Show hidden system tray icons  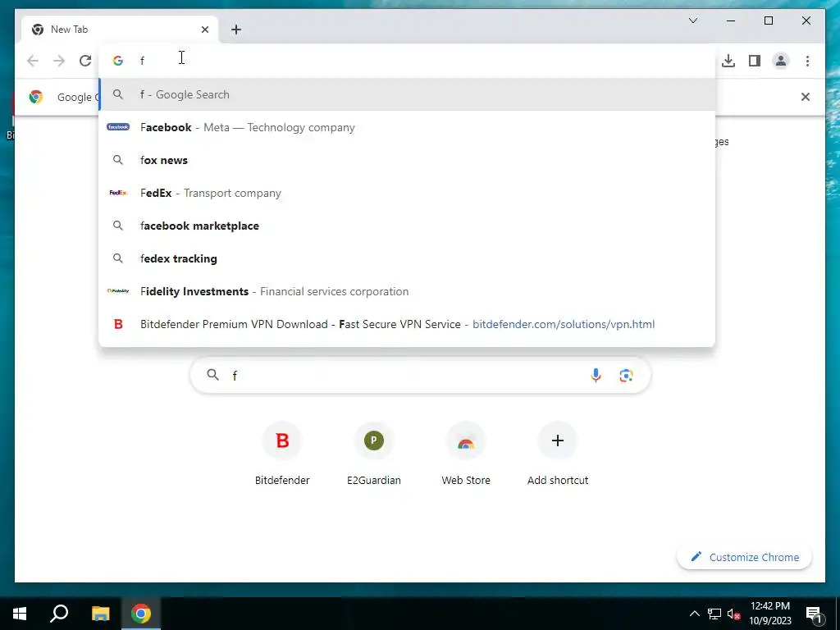coord(694,614)
